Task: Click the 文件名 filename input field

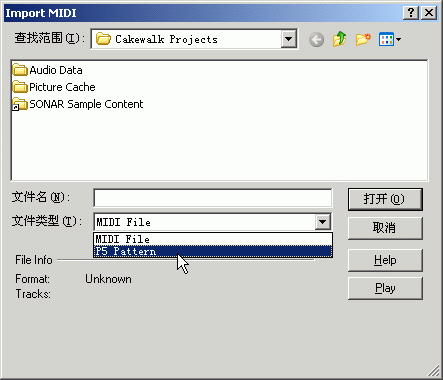Action: coord(213,198)
